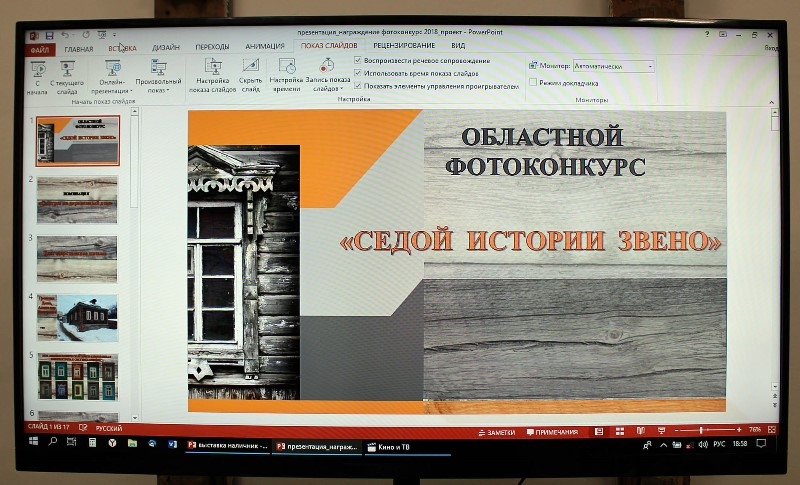
Task: Open PowerPoint Help question mark
Action: tap(707, 34)
